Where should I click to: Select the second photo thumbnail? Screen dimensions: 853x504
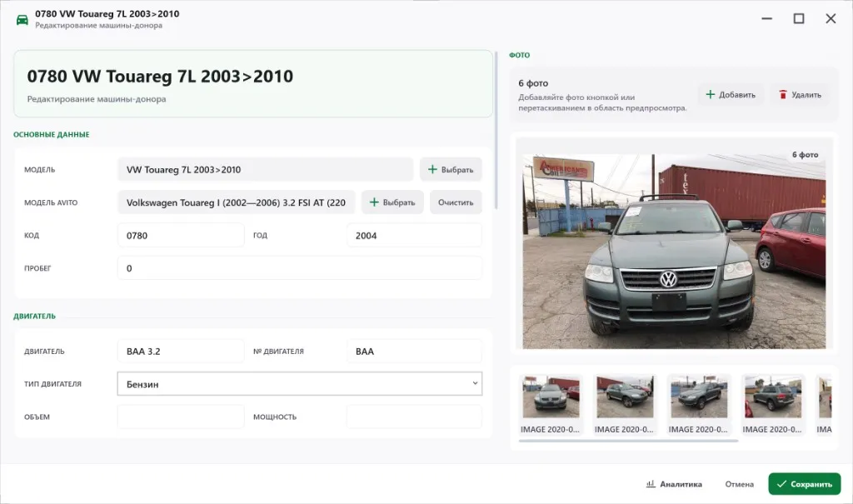[625, 405]
